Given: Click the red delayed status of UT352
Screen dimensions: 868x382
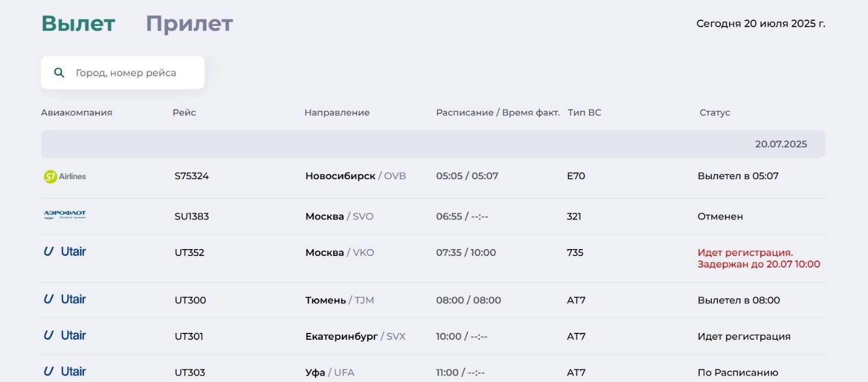Looking at the screenshot, I should [759, 258].
